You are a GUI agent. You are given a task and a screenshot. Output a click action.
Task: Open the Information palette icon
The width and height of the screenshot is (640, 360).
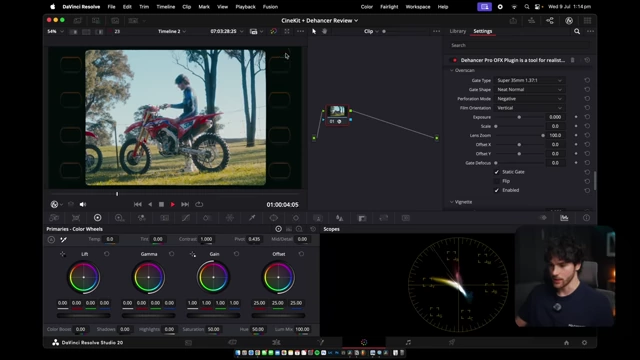pyautogui.click(x=586, y=218)
